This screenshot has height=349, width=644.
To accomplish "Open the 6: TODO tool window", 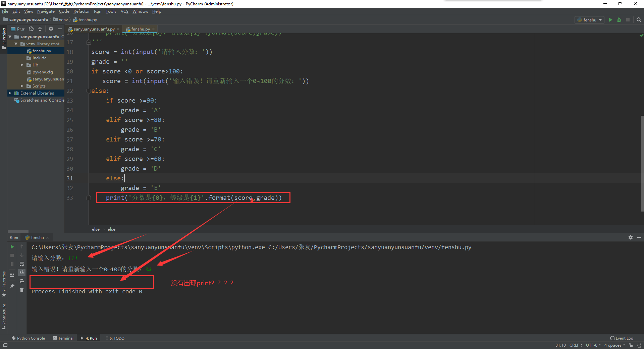I will coord(114,338).
